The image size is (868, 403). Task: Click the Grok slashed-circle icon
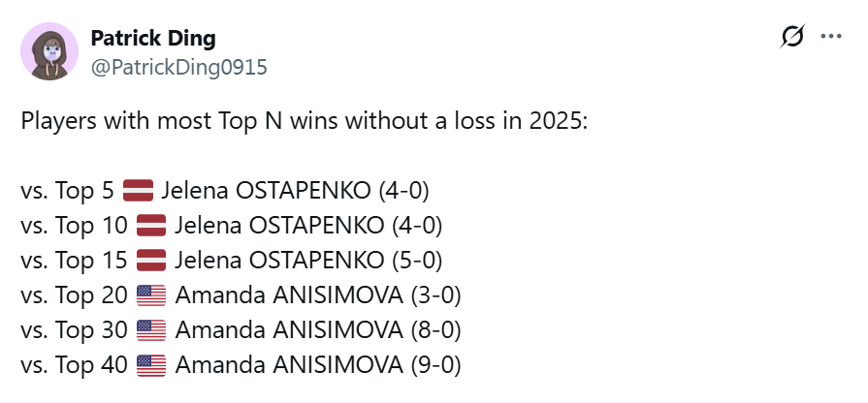[792, 38]
